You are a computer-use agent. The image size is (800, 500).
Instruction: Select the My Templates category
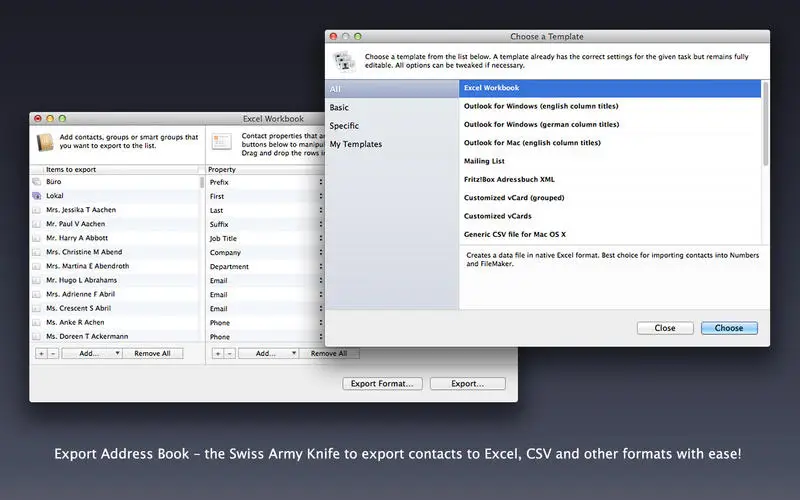click(x=392, y=144)
